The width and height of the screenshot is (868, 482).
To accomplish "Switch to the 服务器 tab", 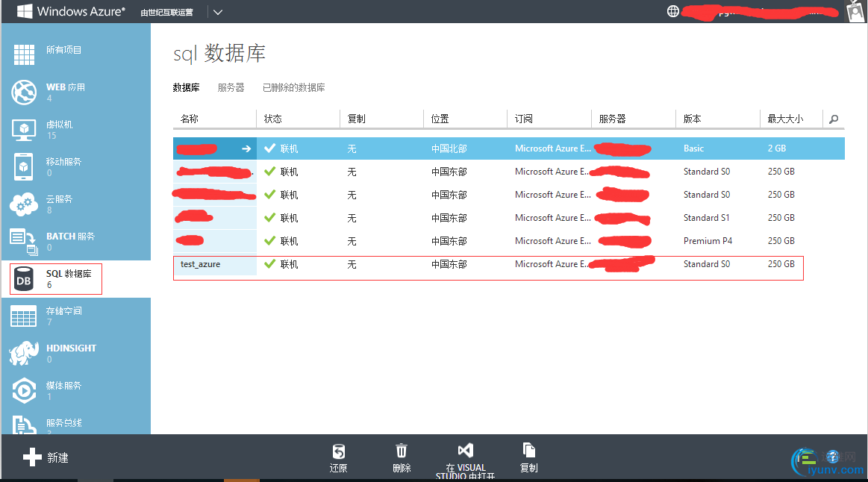I will (231, 87).
